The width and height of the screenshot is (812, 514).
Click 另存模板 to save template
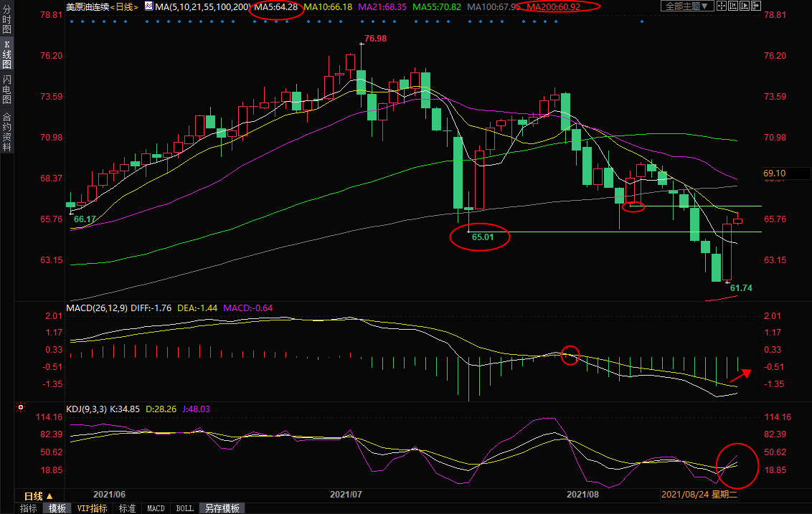tap(222, 508)
